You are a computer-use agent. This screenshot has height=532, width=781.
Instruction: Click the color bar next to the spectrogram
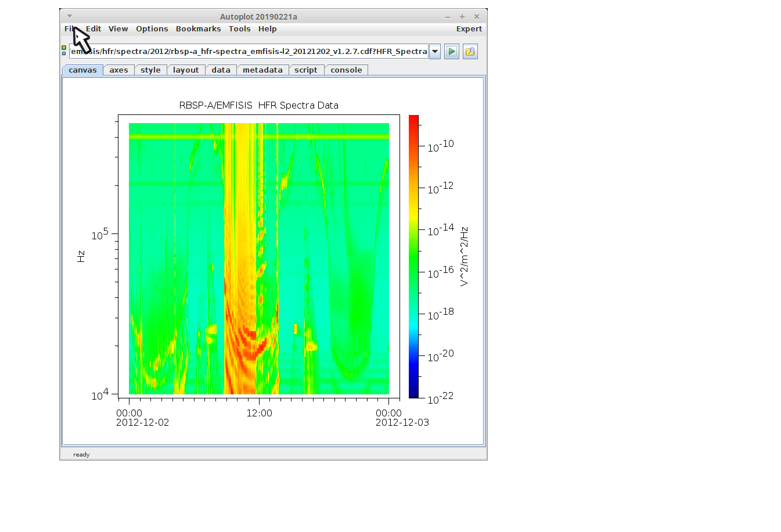pyautogui.click(x=413, y=256)
